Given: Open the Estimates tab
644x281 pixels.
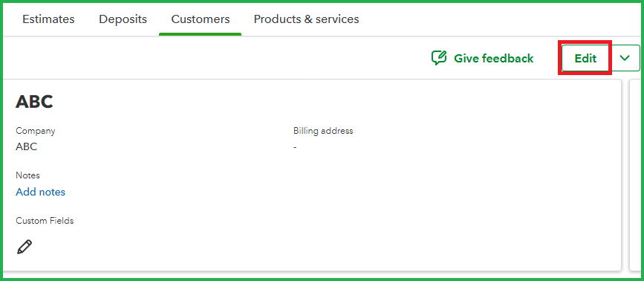Looking at the screenshot, I should tap(48, 19).
